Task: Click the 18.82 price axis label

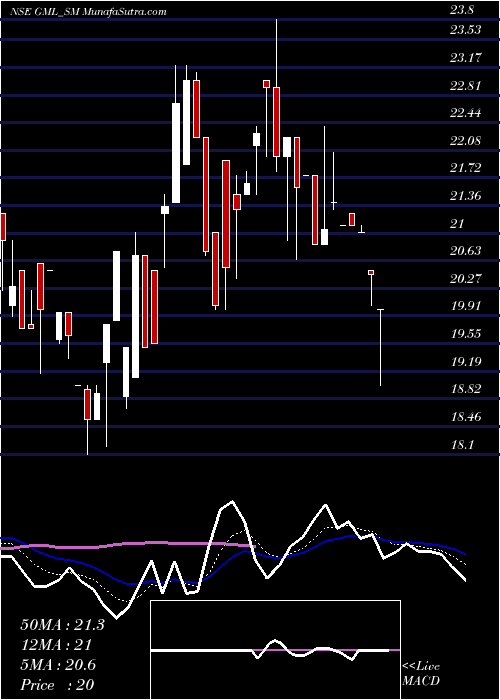Action: pos(467,388)
